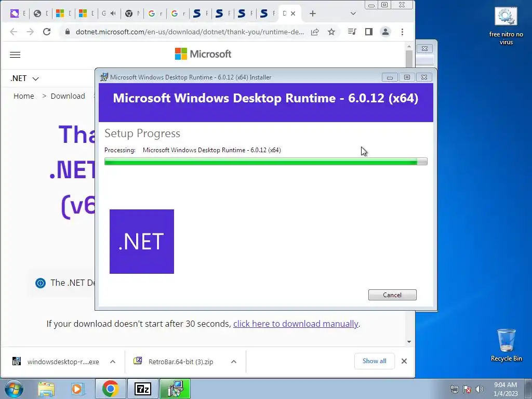Open the taskbar clock showing 9:04 AM
Screen dimensions: 532x399
pyautogui.click(x=506, y=389)
